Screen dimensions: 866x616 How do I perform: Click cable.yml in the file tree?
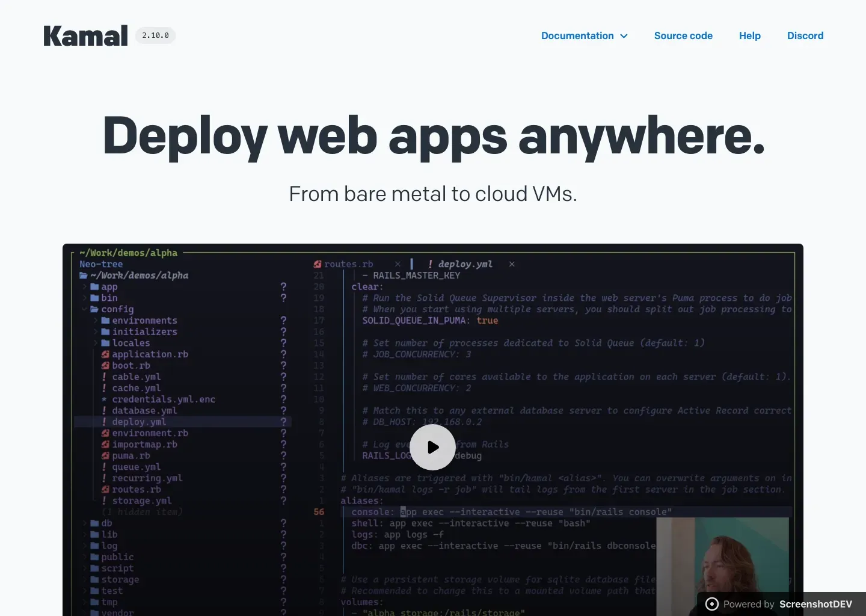136,377
